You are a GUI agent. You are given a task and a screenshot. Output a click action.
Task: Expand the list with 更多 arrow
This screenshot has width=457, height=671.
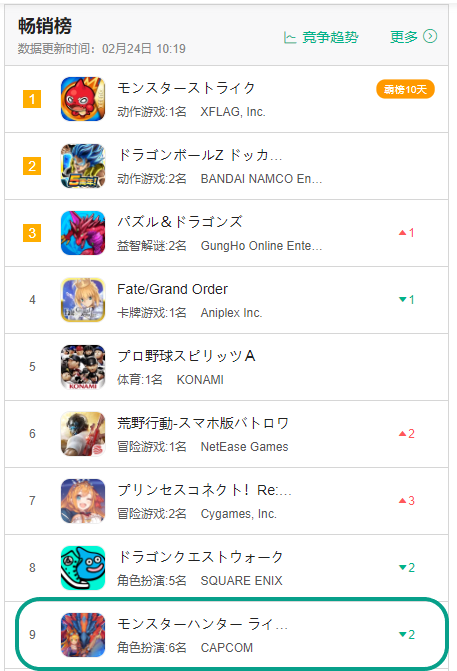click(430, 36)
